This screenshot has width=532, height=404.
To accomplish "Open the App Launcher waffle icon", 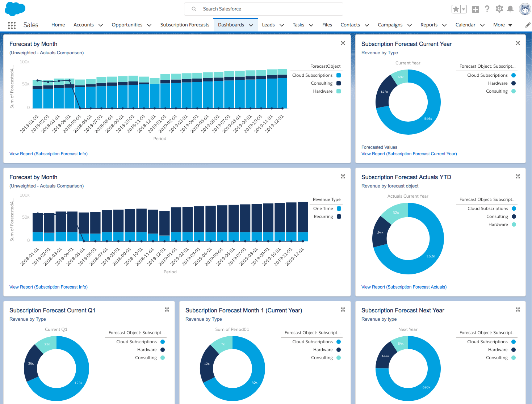I will [12, 25].
